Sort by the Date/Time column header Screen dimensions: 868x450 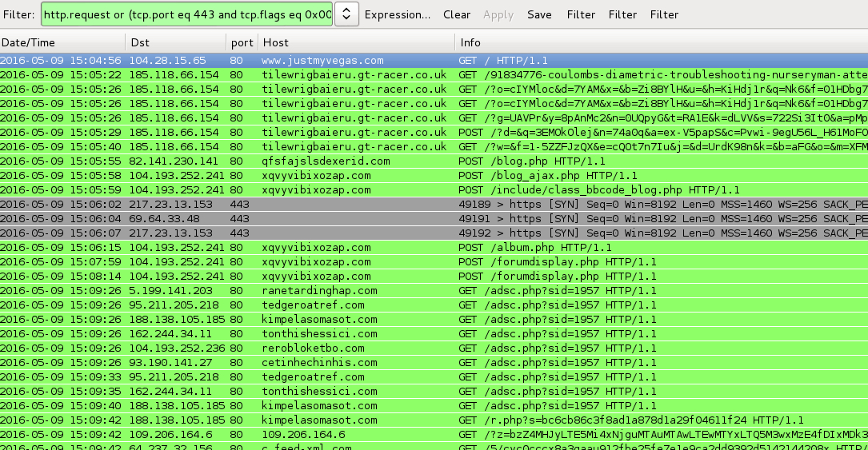[62, 42]
